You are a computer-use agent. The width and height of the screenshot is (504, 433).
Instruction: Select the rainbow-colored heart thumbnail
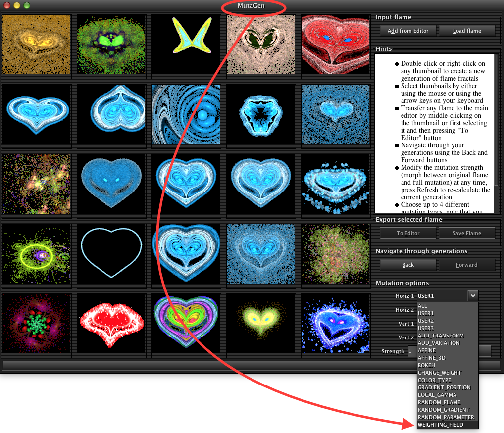click(186, 324)
